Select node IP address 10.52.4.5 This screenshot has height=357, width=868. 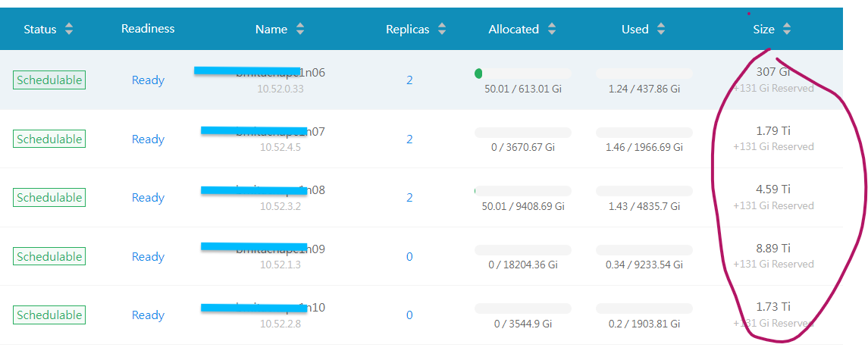(x=280, y=148)
